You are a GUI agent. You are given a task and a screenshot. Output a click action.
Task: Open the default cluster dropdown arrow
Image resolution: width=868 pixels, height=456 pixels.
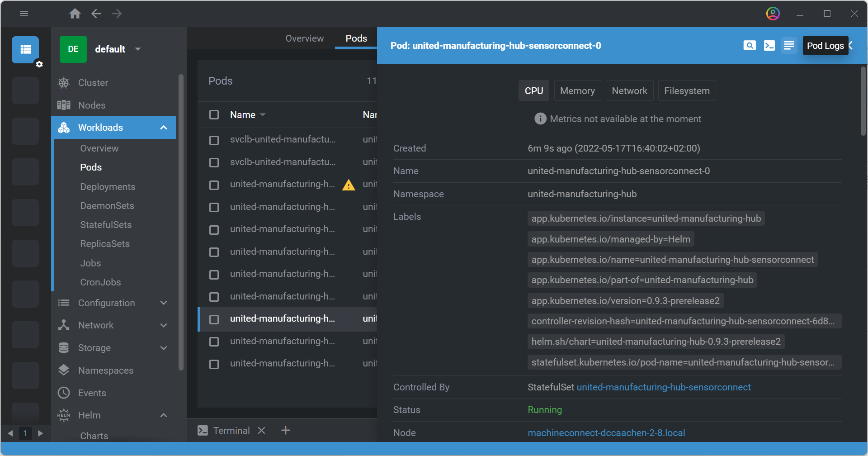click(x=138, y=49)
